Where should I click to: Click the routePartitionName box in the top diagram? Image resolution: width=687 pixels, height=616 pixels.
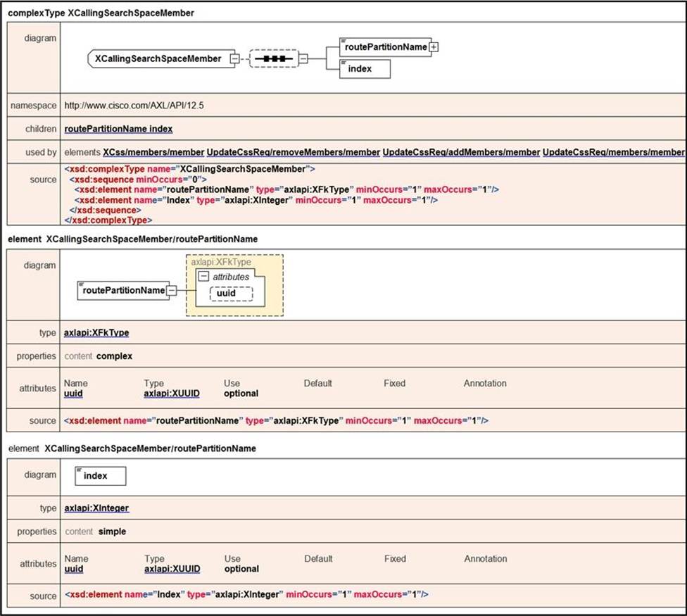(384, 47)
